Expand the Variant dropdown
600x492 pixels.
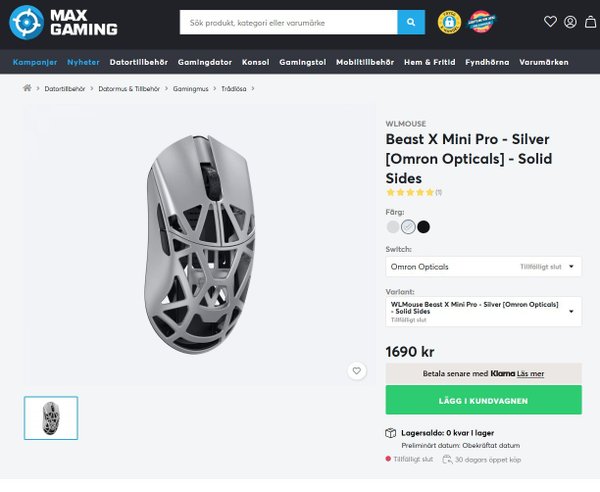point(483,311)
